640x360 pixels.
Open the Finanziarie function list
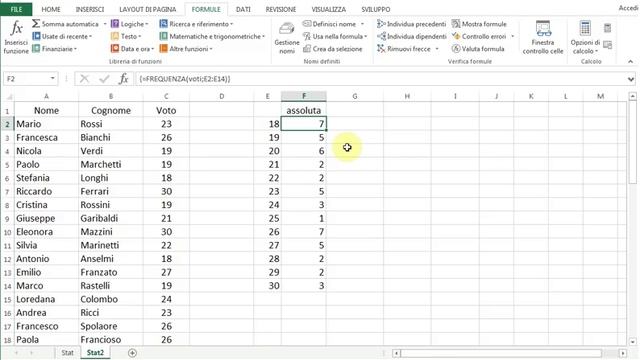(x=55, y=49)
